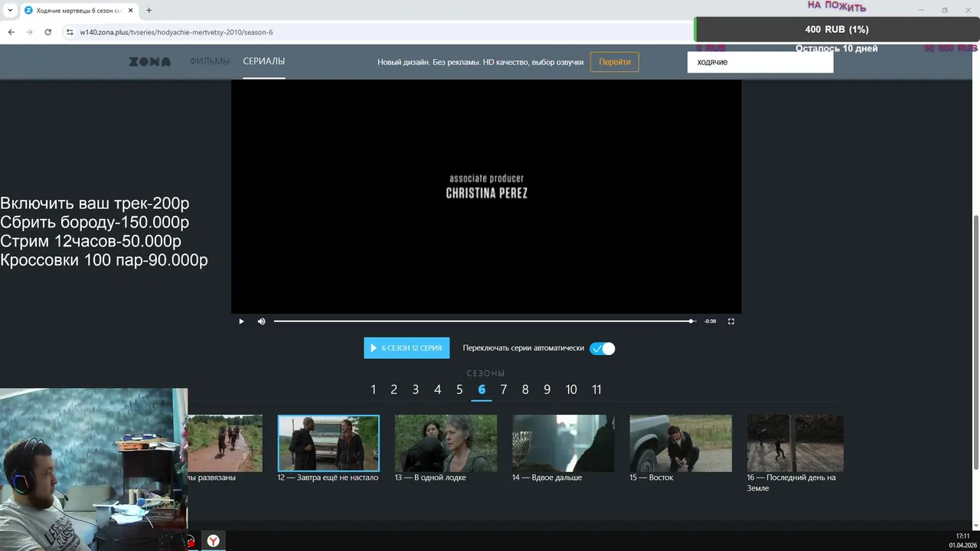Select season 1
Image resolution: width=980 pixels, height=551 pixels.
pos(373,390)
